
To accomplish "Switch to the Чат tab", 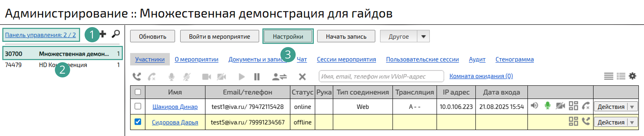I will pos(302,59).
